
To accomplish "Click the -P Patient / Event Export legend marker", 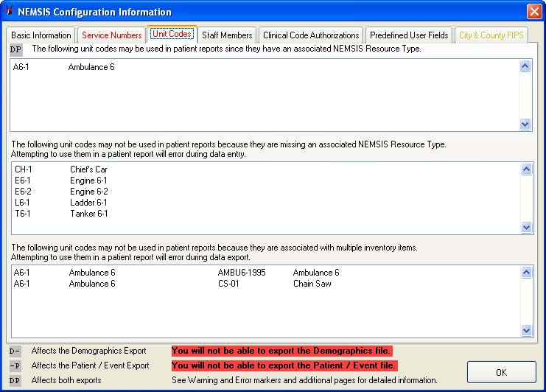I will (x=15, y=365).
